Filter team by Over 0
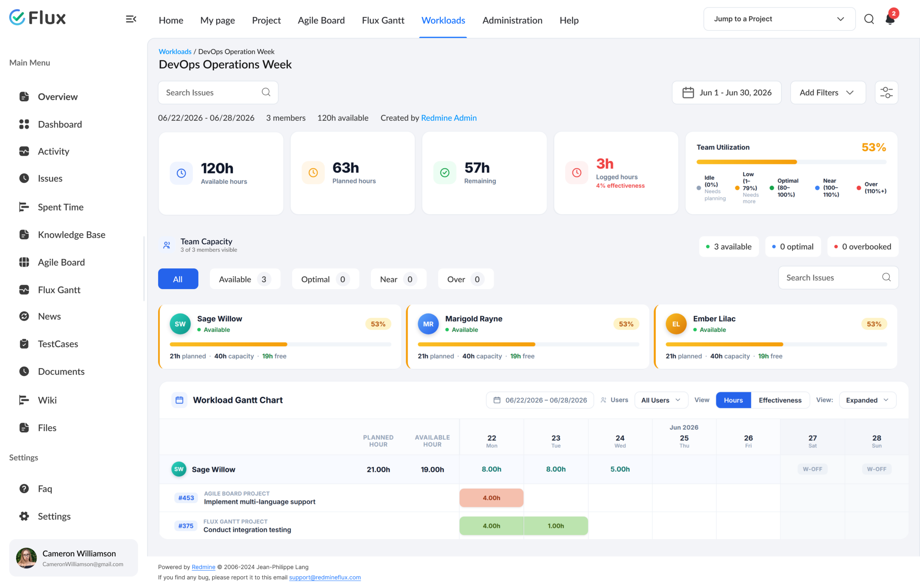 [466, 279]
